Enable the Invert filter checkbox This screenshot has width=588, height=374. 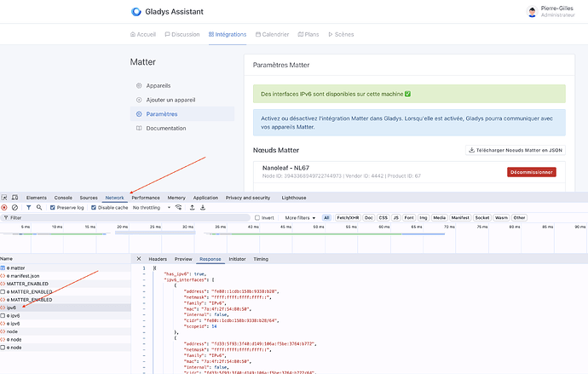pyautogui.click(x=258, y=218)
